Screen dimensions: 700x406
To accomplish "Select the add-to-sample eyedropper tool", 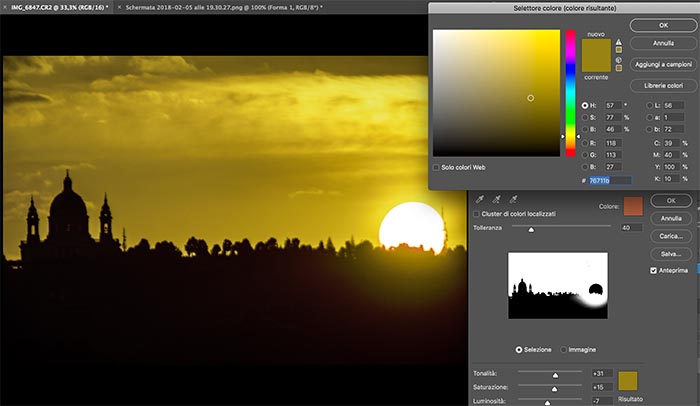I will [496, 200].
